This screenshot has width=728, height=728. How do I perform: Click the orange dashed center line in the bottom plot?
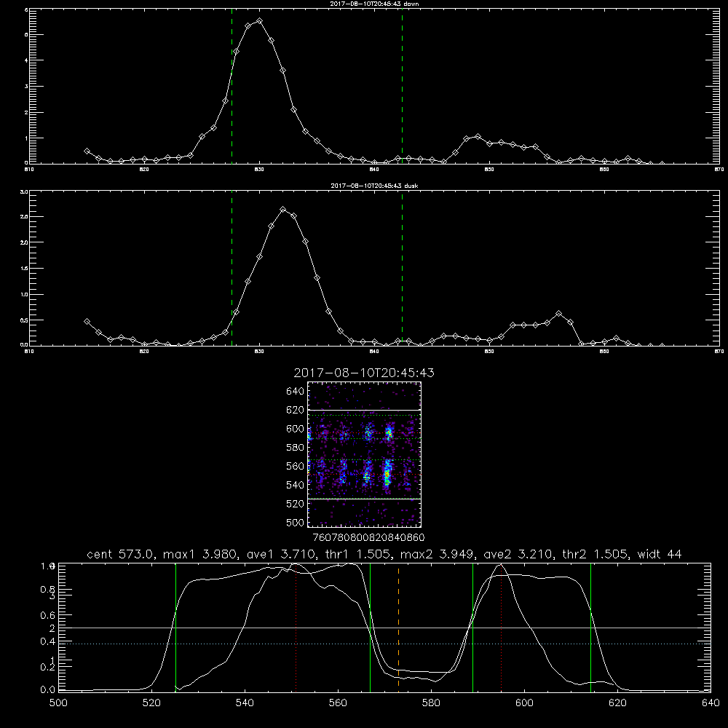click(x=398, y=628)
